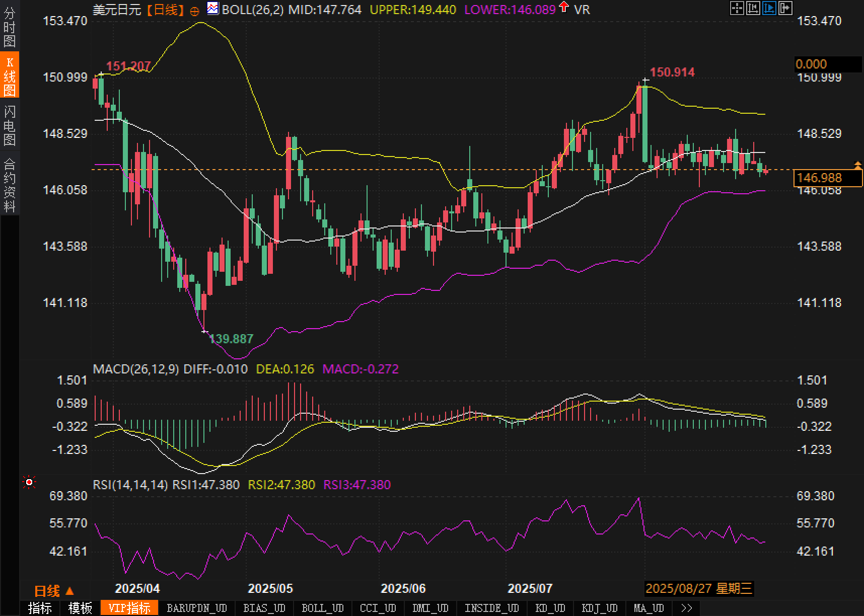
Task: Click the blue highlighted axis icon
Action: (769, 8)
